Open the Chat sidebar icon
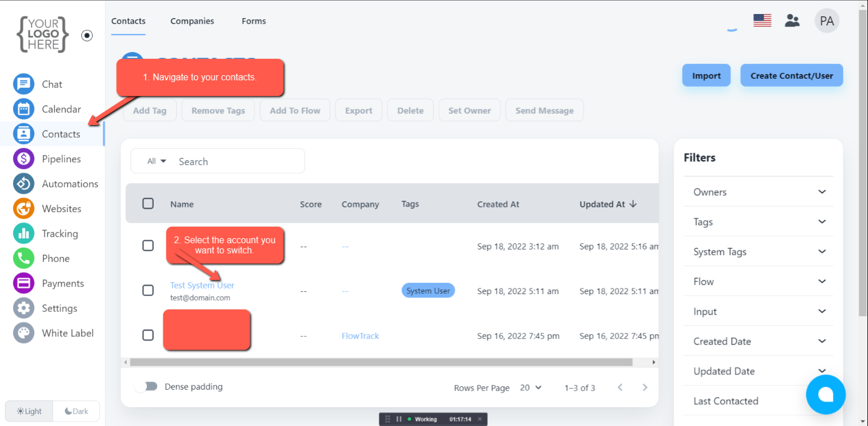Image resolution: width=868 pixels, height=426 pixels. tap(23, 84)
